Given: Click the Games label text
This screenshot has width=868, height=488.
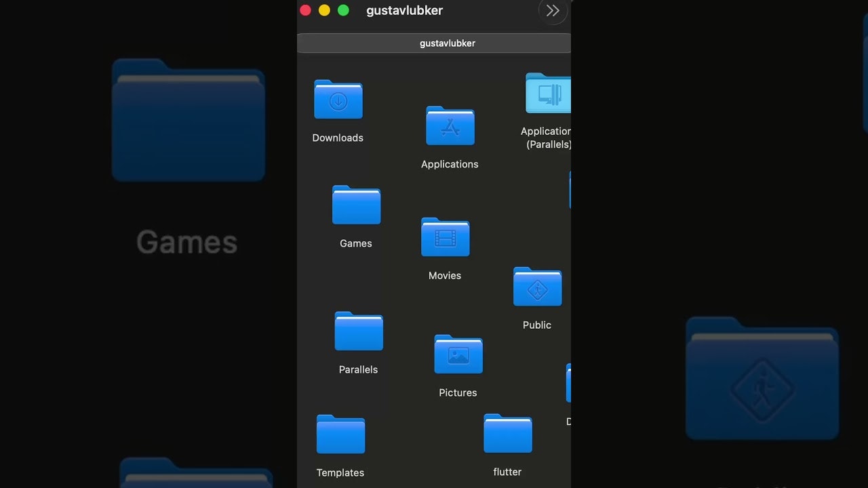Looking at the screenshot, I should [x=356, y=243].
